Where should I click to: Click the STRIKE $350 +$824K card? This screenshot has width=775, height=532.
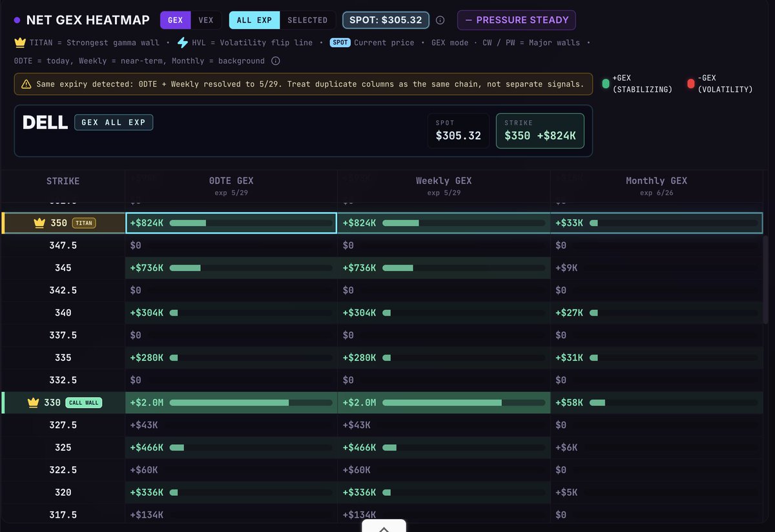[540, 130]
